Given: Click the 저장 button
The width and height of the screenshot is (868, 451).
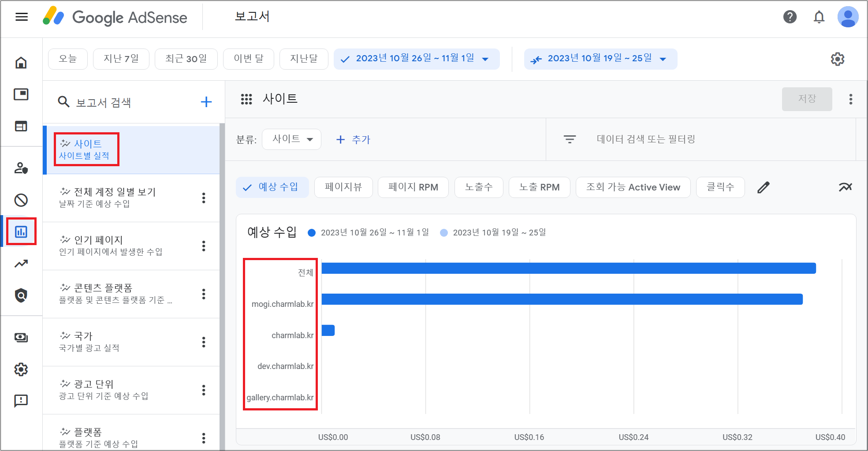Looking at the screenshot, I should click(807, 99).
